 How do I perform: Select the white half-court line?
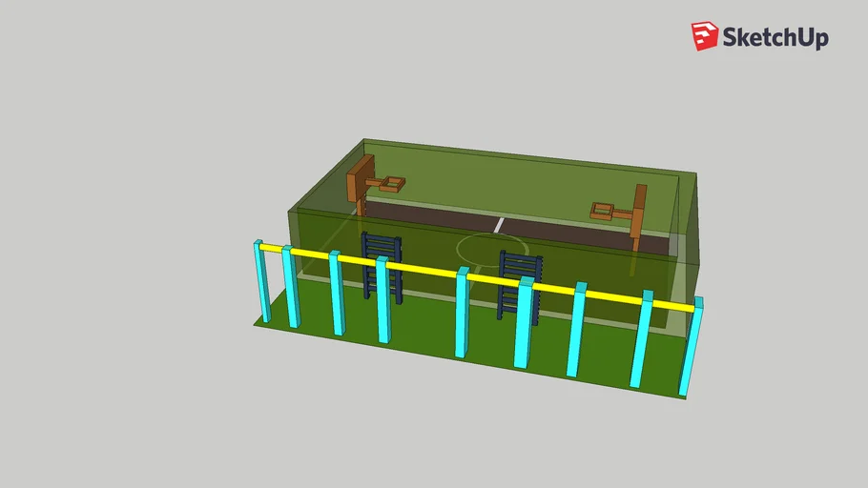499,225
